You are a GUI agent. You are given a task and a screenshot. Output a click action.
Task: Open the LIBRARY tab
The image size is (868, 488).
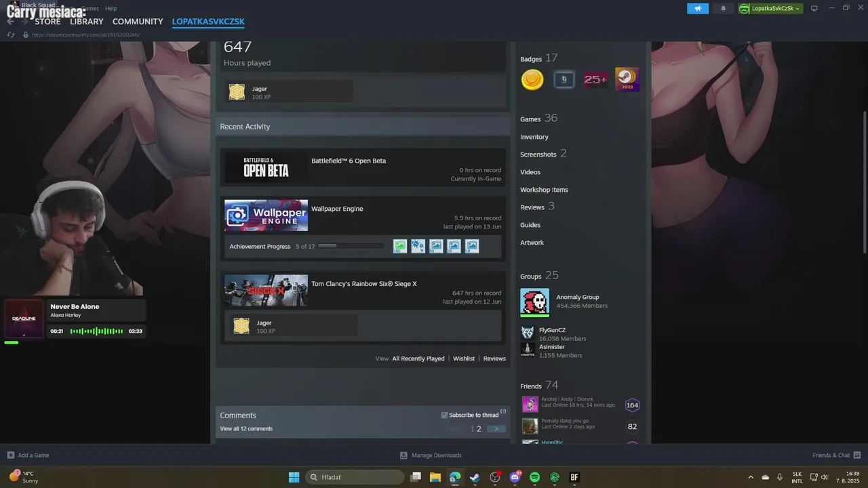point(87,22)
